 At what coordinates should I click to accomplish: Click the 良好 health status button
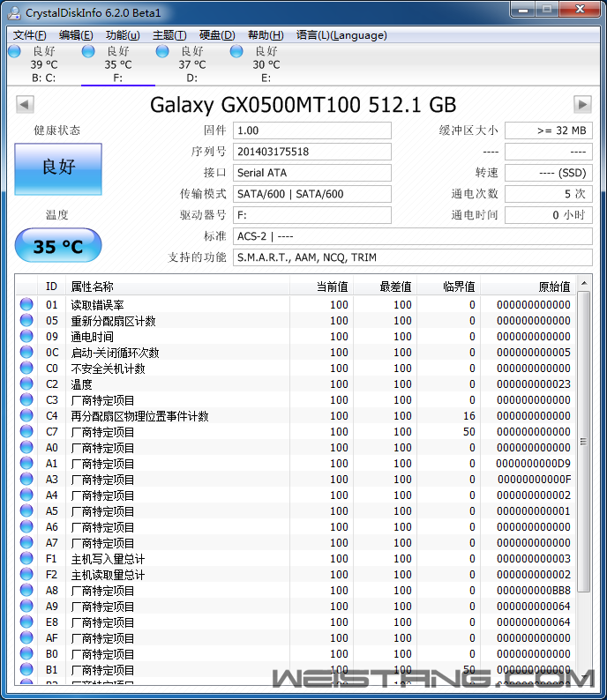coord(58,169)
